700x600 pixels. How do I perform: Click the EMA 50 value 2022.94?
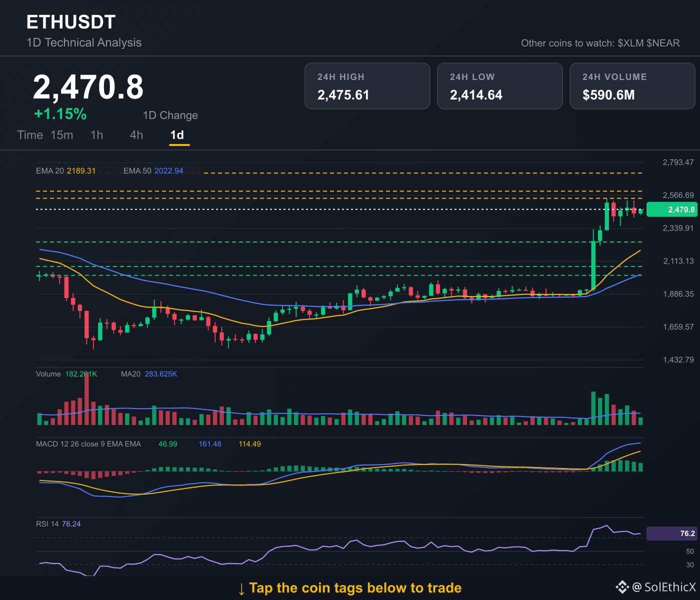169,171
